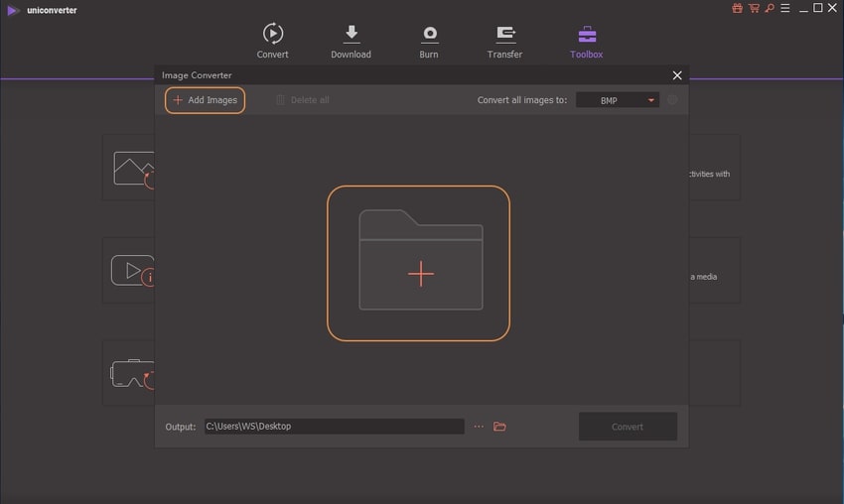Browse output path via three-dots button
This screenshot has width=844, height=504.
tap(479, 427)
